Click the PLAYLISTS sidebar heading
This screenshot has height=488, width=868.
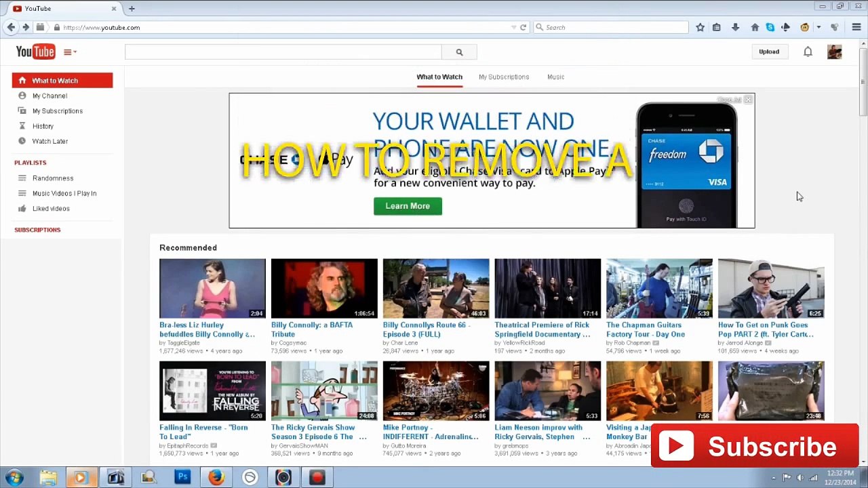coord(31,163)
